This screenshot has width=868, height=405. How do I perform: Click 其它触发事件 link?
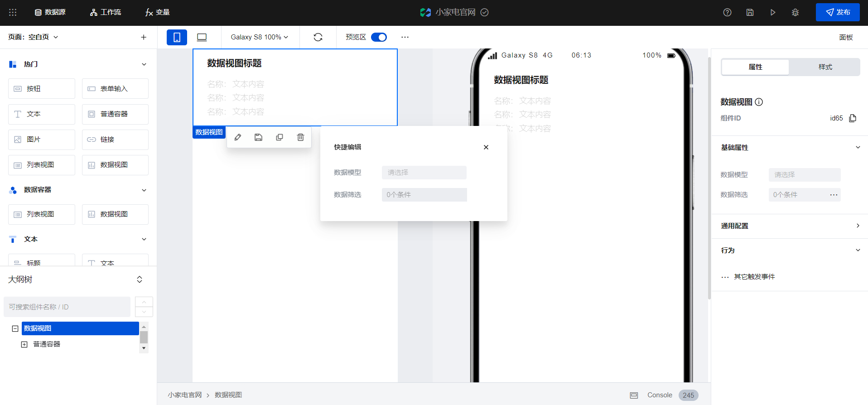754,277
